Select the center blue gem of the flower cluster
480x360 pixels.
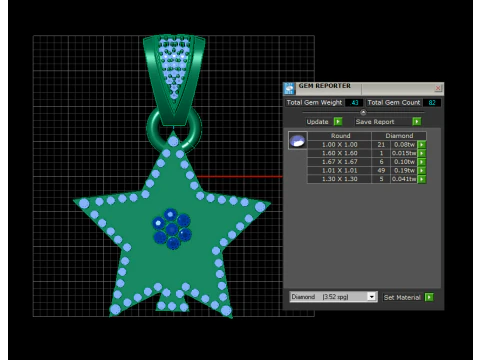click(172, 229)
